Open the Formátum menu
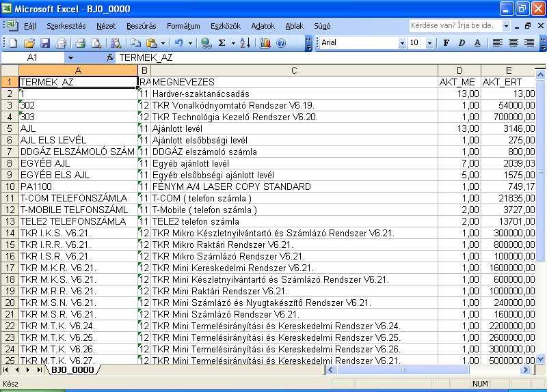The width and height of the screenshot is (547, 392). 183,26
